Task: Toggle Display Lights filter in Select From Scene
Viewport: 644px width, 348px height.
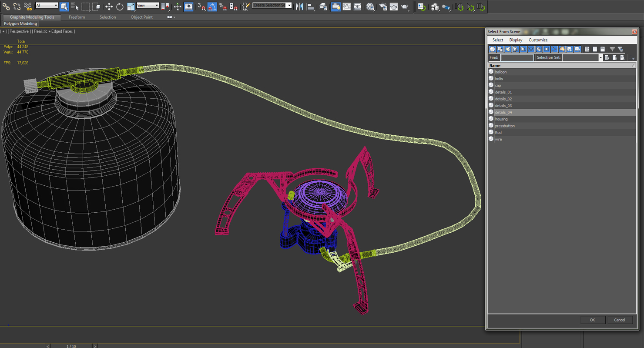Action: 508,49
